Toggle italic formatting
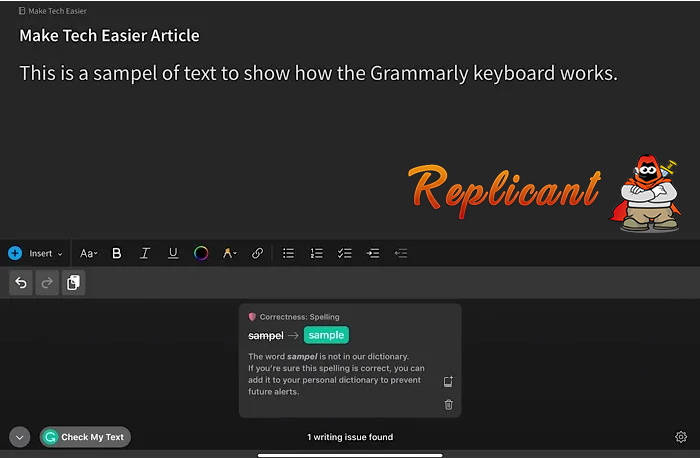 click(x=145, y=253)
